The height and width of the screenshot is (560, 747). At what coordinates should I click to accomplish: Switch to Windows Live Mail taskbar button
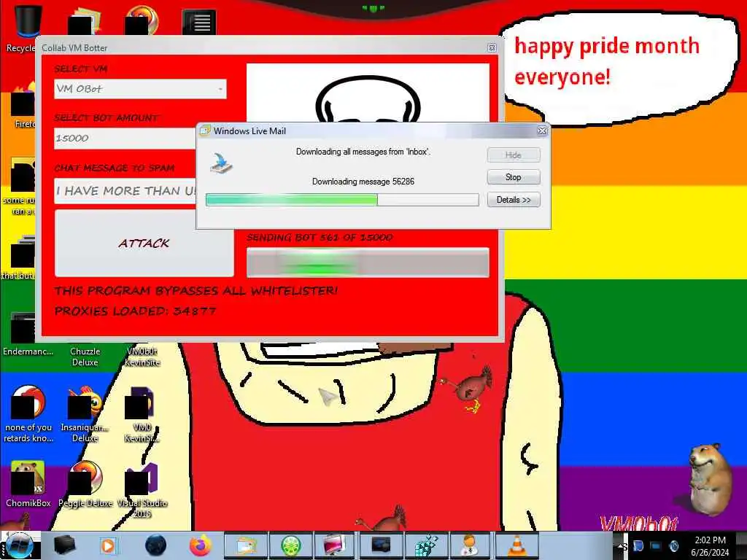tap(246, 545)
